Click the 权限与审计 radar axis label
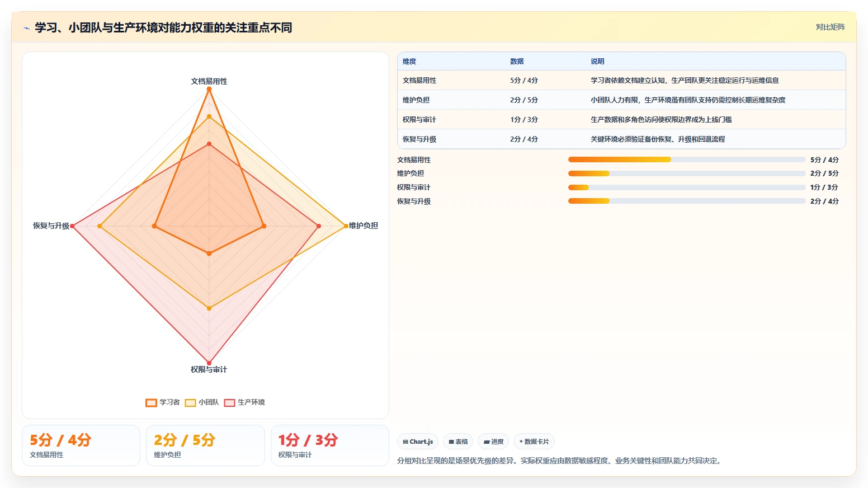This screenshot has width=868, height=488. point(209,369)
